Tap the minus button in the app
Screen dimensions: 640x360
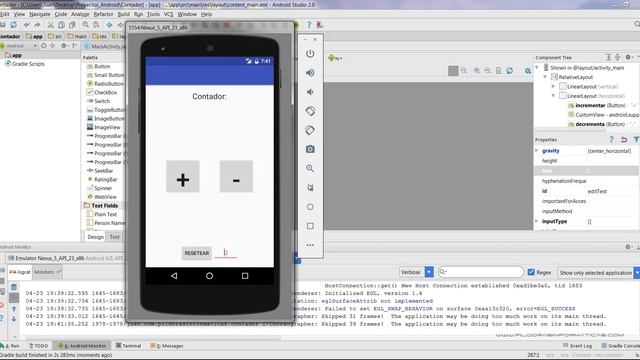[x=236, y=176]
